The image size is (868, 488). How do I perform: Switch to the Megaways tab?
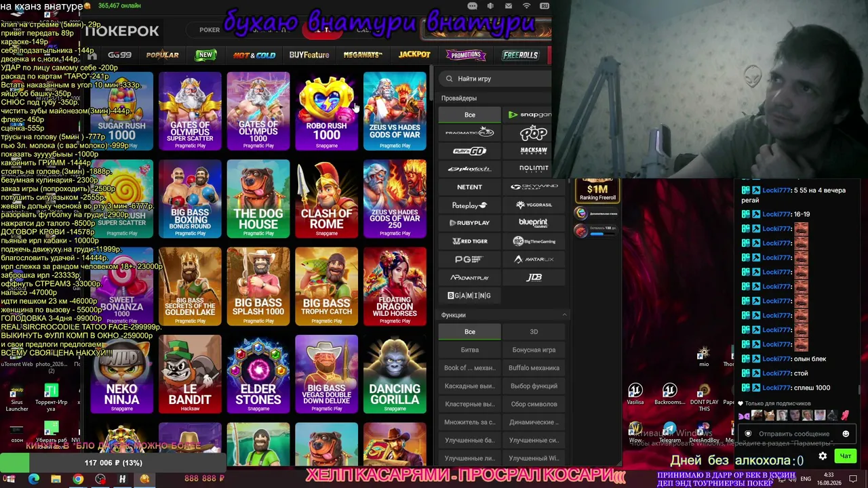(363, 55)
